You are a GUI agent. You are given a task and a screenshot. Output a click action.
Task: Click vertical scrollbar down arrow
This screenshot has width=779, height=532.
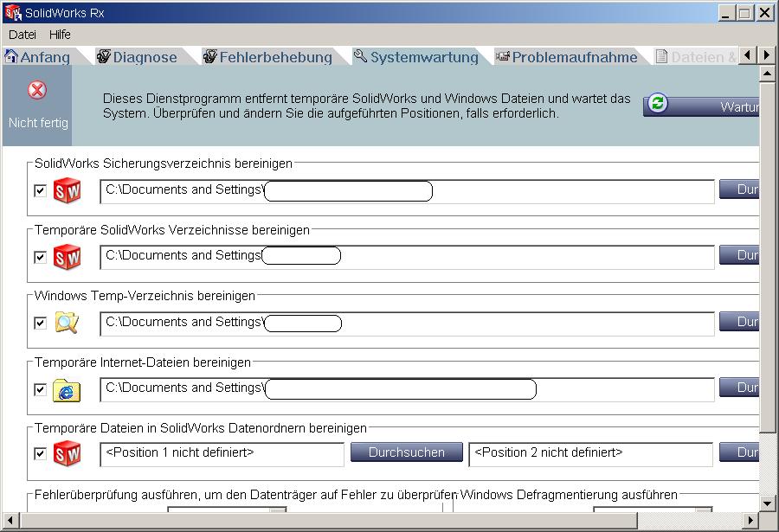coord(768,503)
